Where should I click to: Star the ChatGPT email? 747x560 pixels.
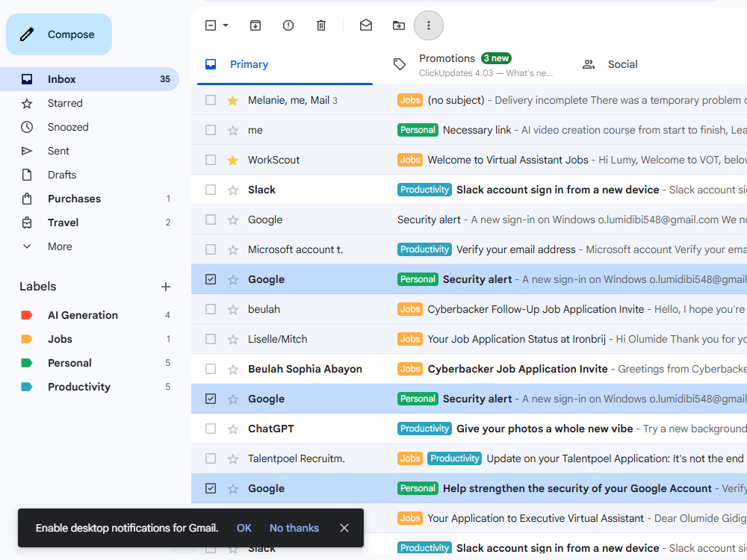click(x=232, y=429)
